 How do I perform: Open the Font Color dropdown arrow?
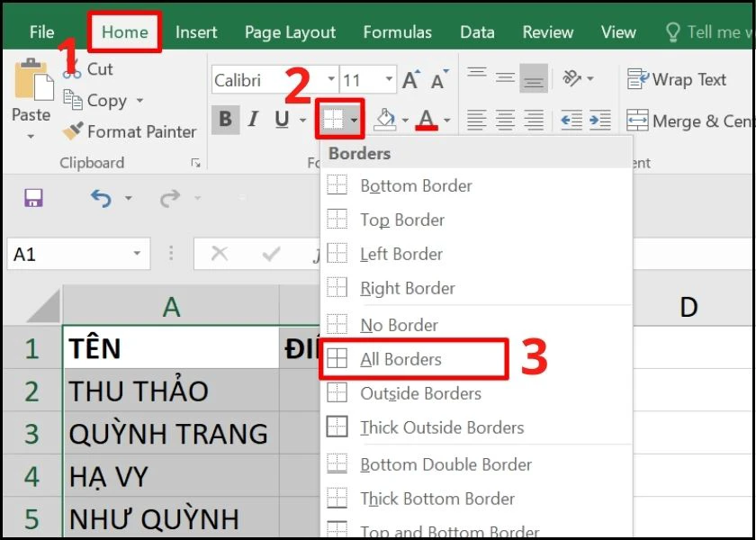pos(447,120)
